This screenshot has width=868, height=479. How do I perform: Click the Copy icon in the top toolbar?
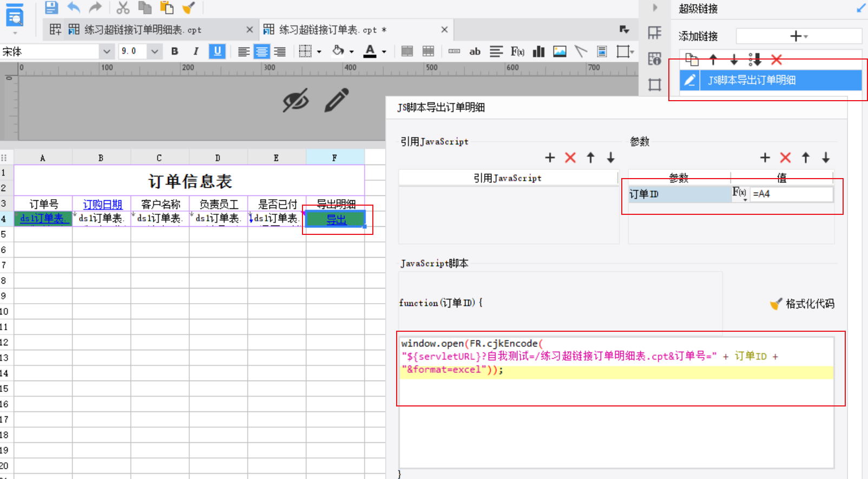click(144, 8)
